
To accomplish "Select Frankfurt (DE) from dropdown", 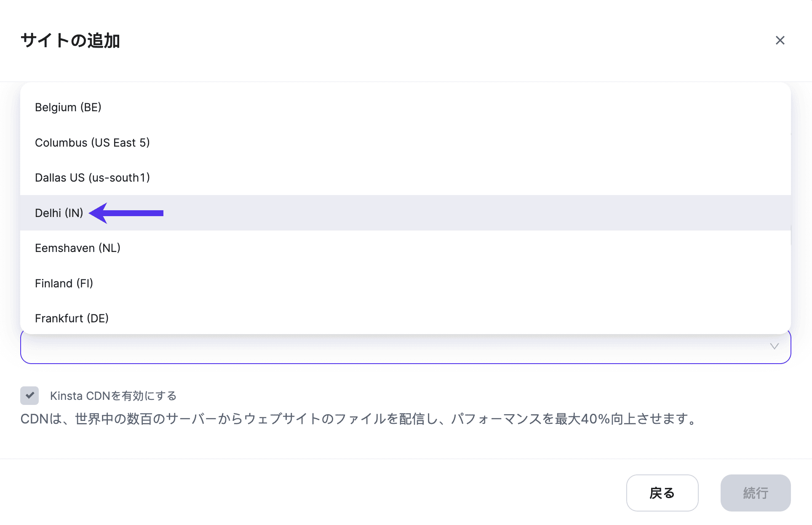I will pos(72,318).
